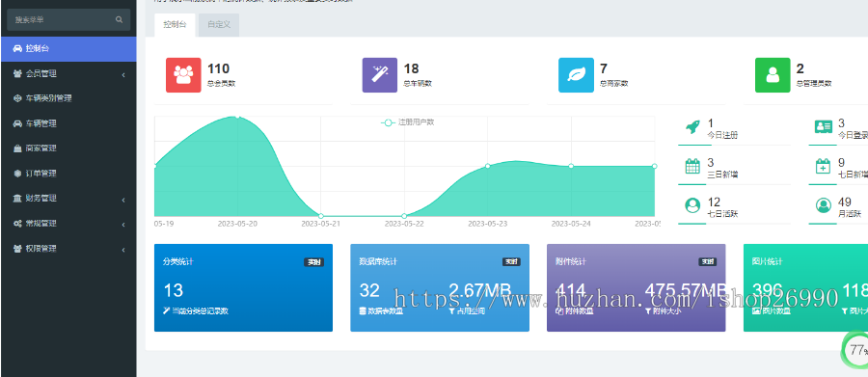Click the red total members icon
Image resolution: width=868 pixels, height=377 pixels.
tap(183, 75)
